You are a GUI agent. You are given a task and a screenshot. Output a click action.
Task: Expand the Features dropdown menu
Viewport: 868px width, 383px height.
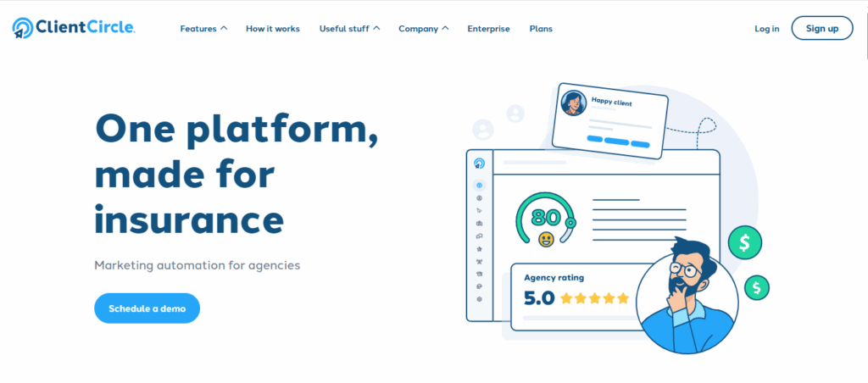pos(203,29)
